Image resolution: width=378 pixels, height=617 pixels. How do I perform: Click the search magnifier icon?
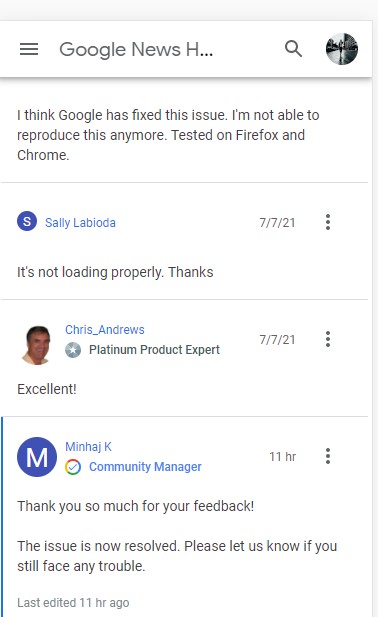[x=293, y=49]
